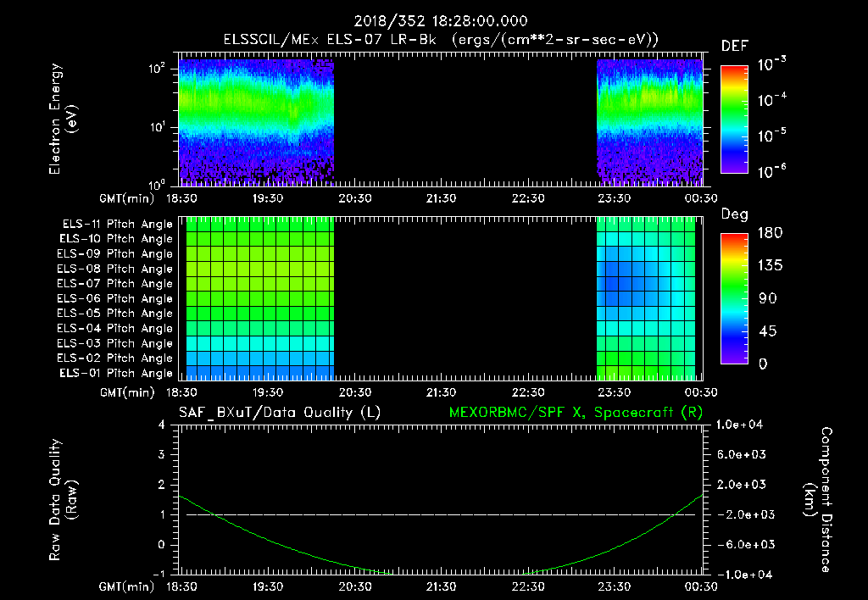Click the 21:30 label under the pitch angle panel
Screen dimensions: 868x600
441,392
